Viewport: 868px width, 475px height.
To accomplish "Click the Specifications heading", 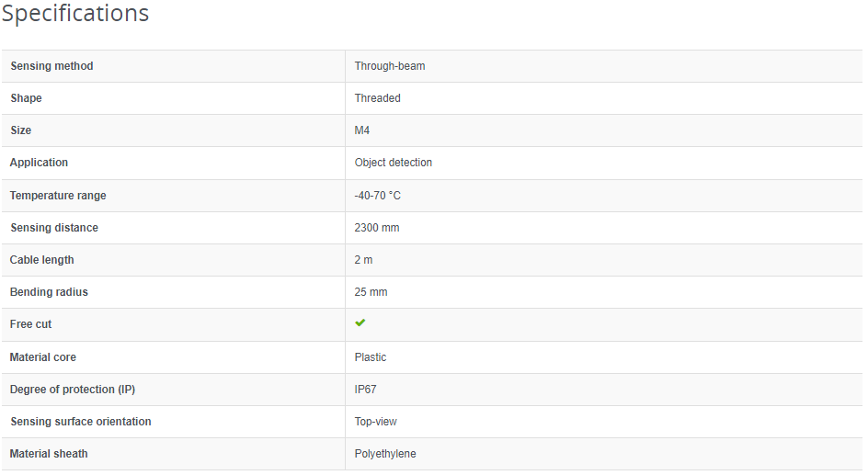I will [75, 14].
